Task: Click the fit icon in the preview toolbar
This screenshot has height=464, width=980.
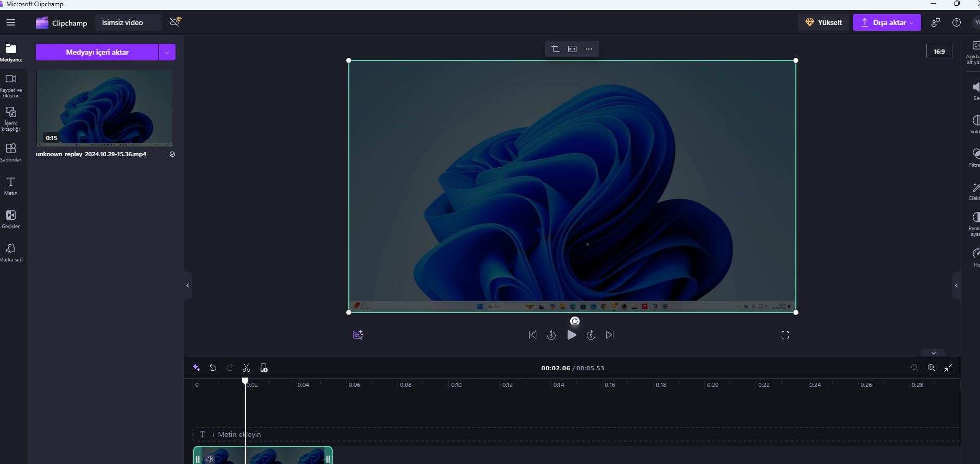Action: 572,49
